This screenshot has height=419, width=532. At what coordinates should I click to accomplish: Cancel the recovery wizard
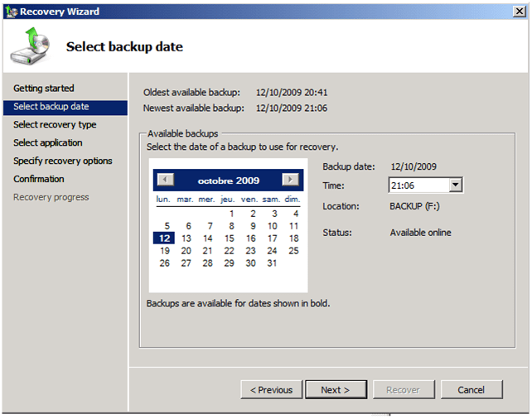[x=471, y=390]
